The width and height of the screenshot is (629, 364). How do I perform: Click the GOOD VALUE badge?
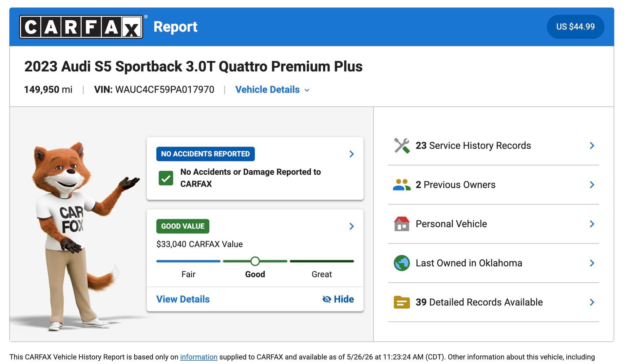183,226
